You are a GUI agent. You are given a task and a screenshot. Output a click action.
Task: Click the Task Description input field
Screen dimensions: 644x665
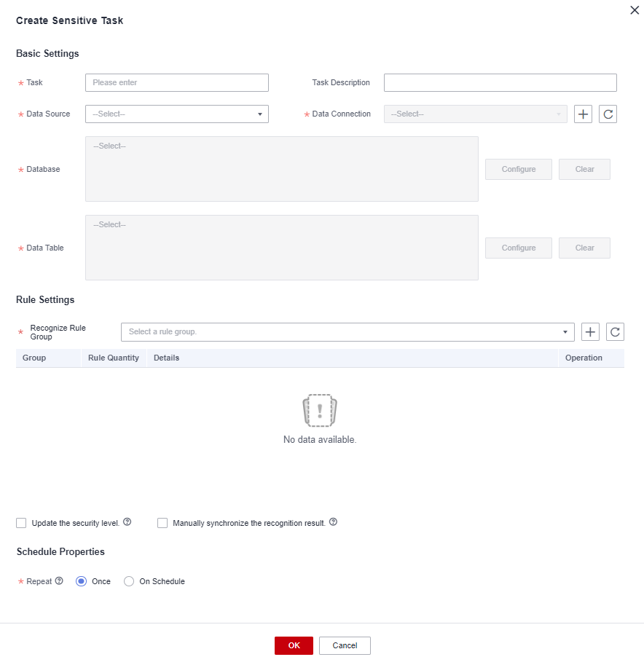tap(500, 83)
